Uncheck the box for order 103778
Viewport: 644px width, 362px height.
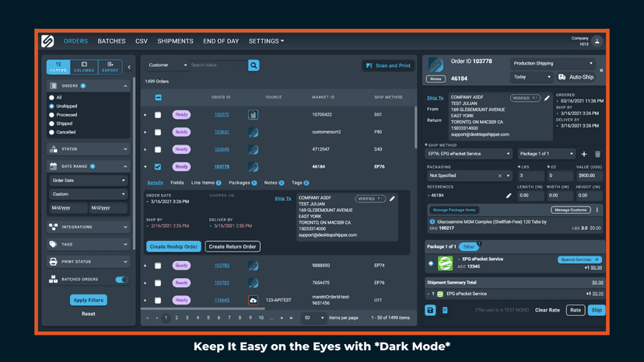click(158, 167)
